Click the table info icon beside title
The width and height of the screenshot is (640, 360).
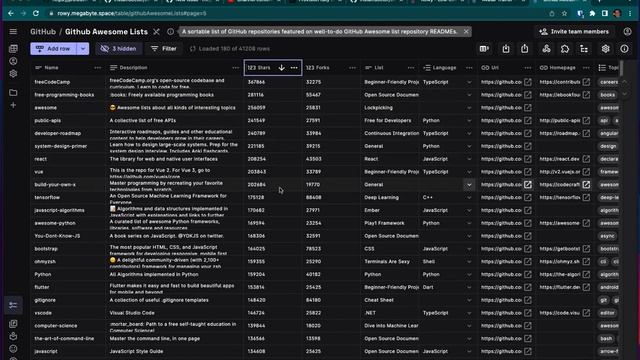[x=170, y=31]
